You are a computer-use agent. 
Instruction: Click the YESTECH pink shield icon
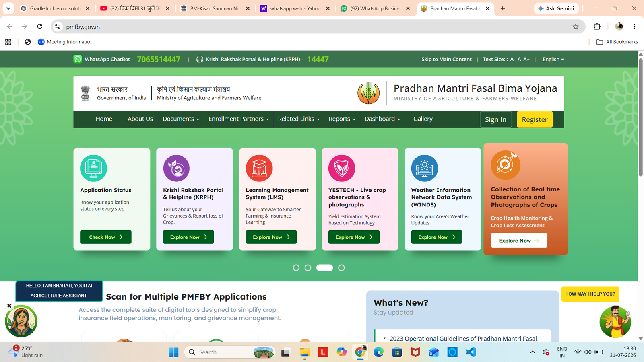pos(342,168)
